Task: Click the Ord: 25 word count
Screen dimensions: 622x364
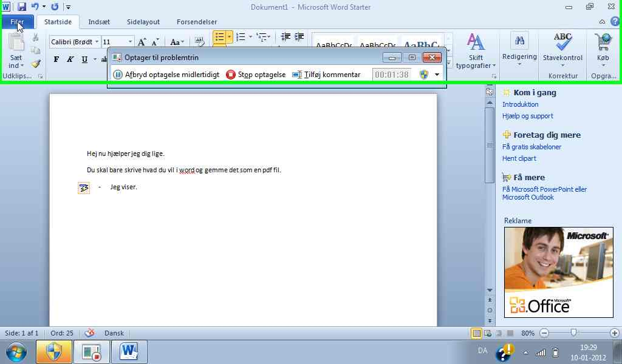Action: click(x=62, y=333)
